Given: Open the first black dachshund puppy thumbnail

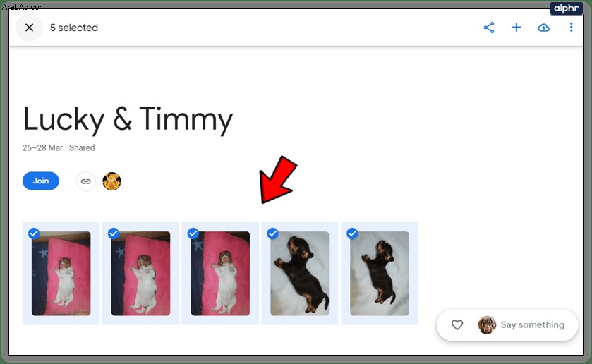Looking at the screenshot, I should (300, 274).
